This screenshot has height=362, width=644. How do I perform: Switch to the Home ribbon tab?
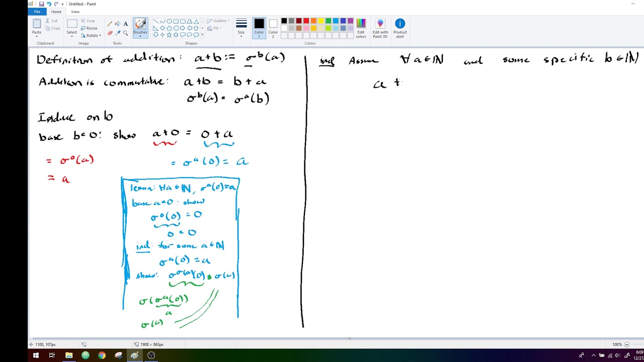coord(56,12)
